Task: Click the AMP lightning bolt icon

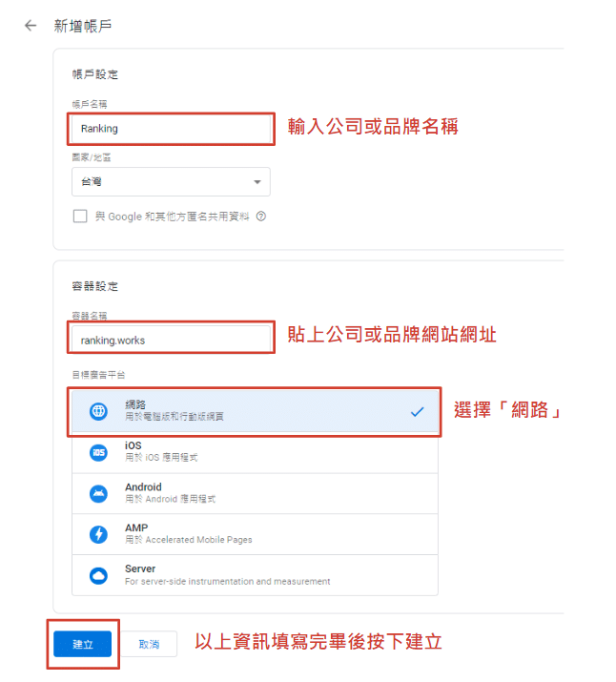Action: pos(98,534)
